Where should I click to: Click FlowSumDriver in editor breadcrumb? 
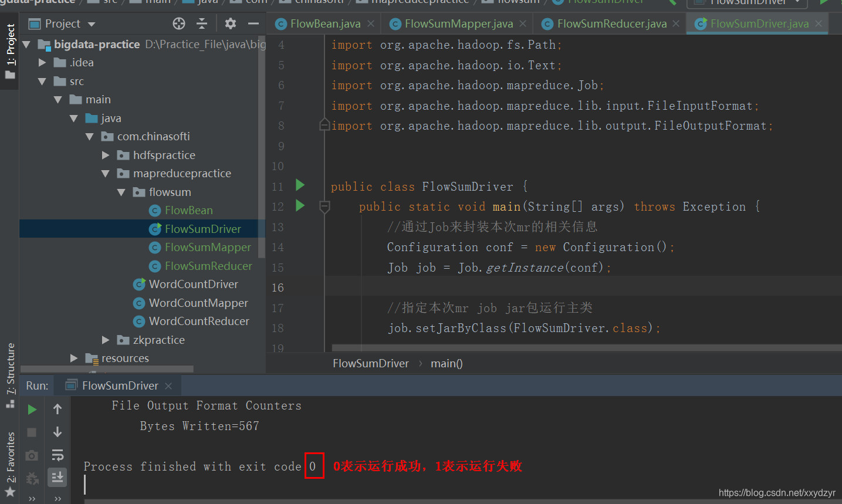click(370, 363)
